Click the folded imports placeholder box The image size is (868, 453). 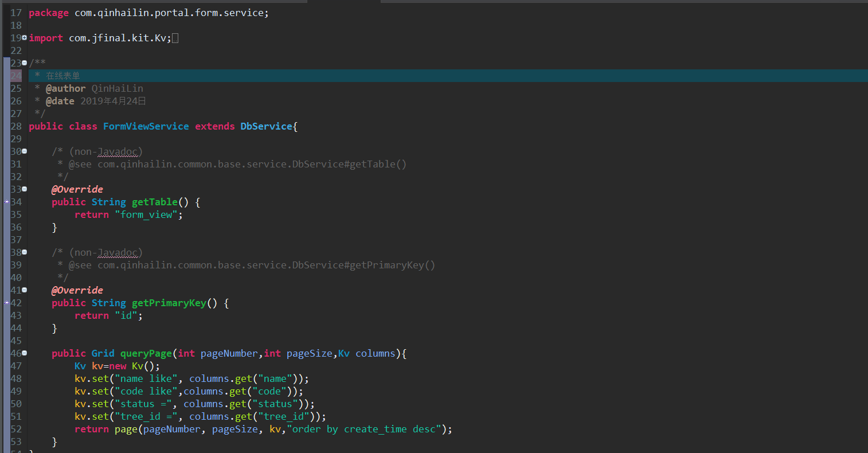[175, 38]
